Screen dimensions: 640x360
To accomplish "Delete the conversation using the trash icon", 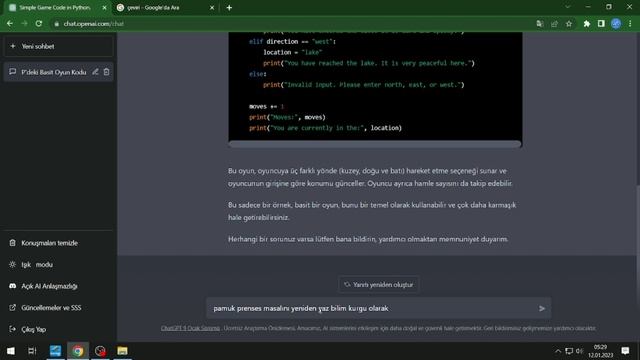I will (x=107, y=72).
